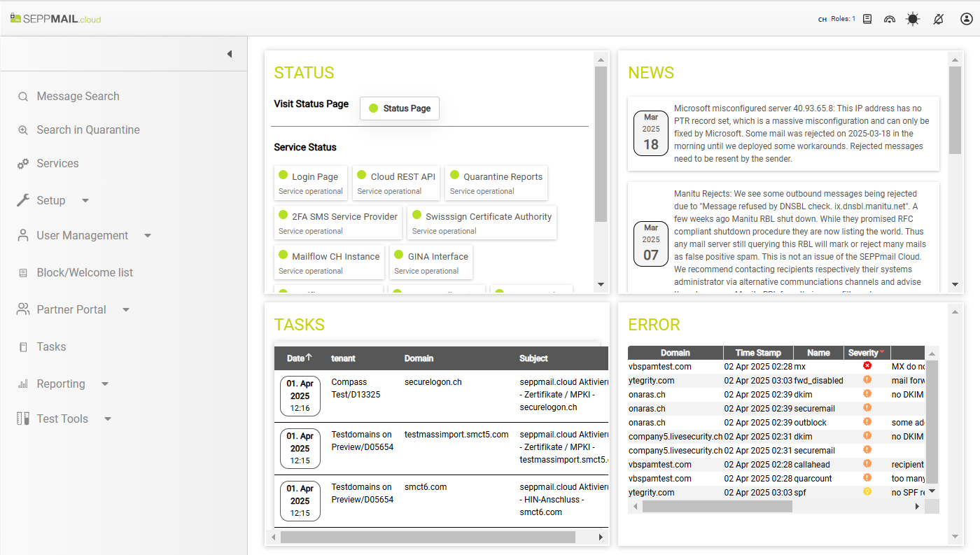Sort Error table by Severity column
This screenshot has height=555, width=980.
[x=866, y=353]
